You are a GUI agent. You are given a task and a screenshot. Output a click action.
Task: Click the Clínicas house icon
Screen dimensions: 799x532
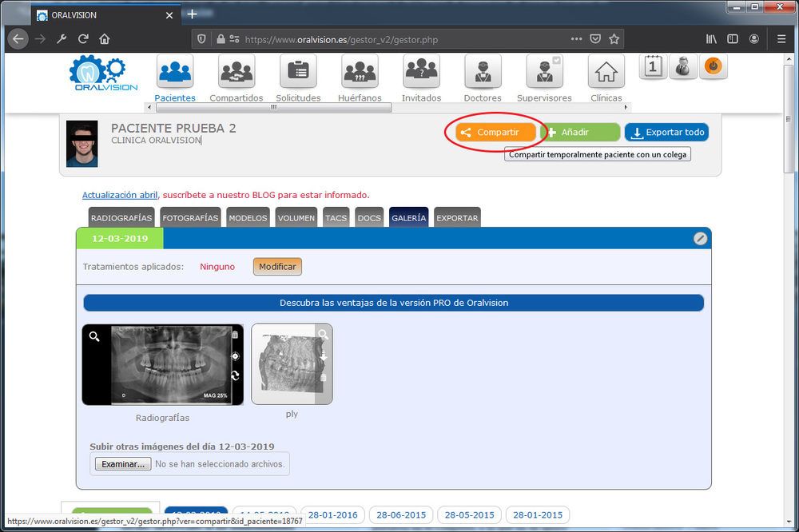point(606,72)
